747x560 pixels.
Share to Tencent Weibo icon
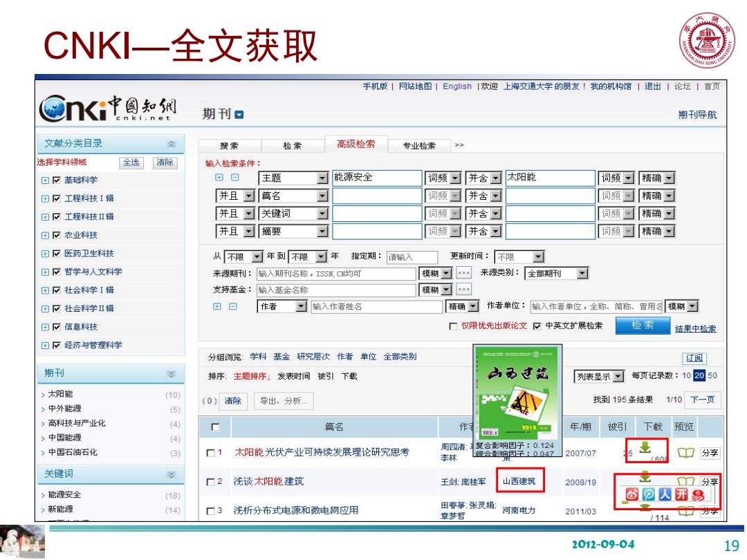tap(648, 494)
